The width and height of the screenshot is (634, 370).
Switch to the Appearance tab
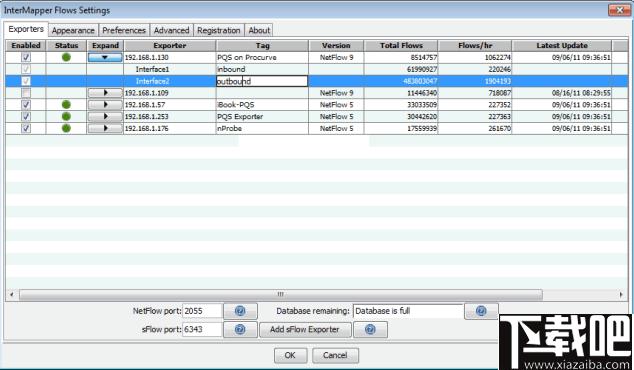(73, 30)
